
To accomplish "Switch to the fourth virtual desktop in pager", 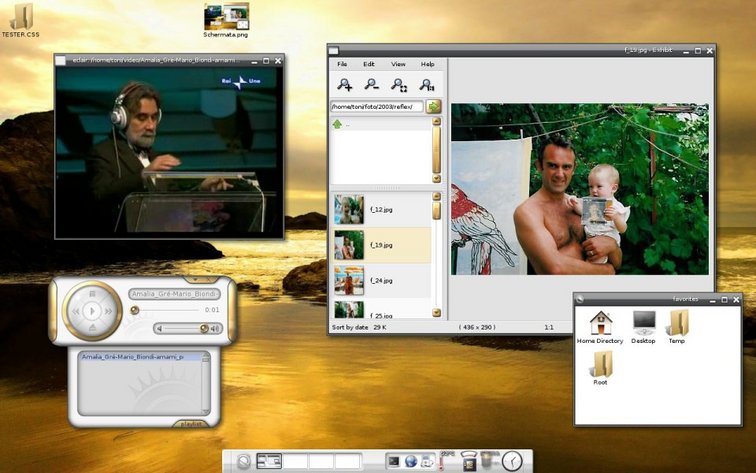I will (348, 461).
